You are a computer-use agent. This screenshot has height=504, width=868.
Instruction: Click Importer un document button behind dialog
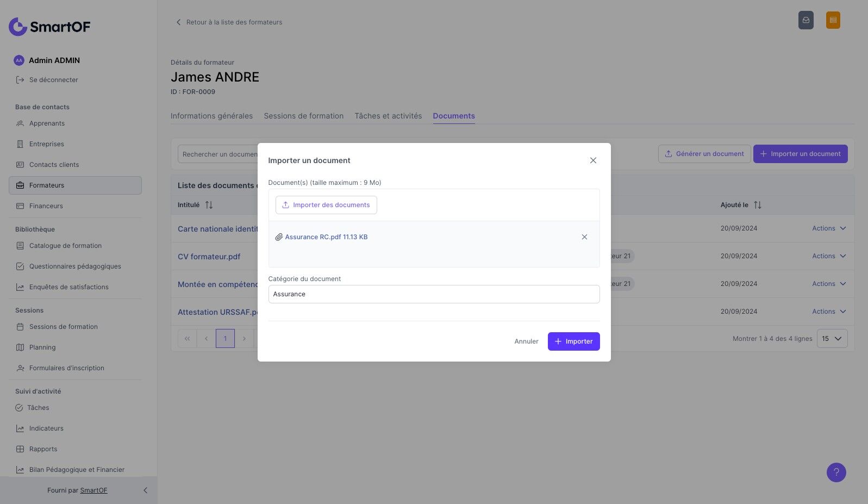[x=800, y=154]
